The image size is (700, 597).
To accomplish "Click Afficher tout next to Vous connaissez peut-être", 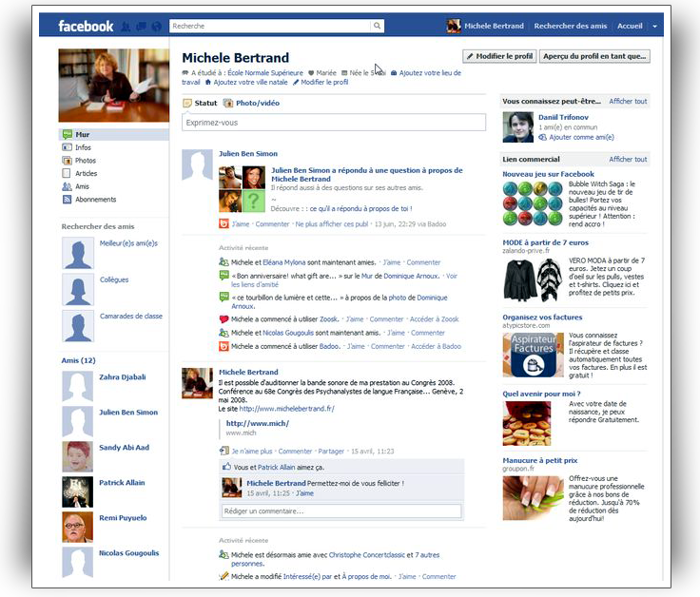I will click(x=628, y=102).
